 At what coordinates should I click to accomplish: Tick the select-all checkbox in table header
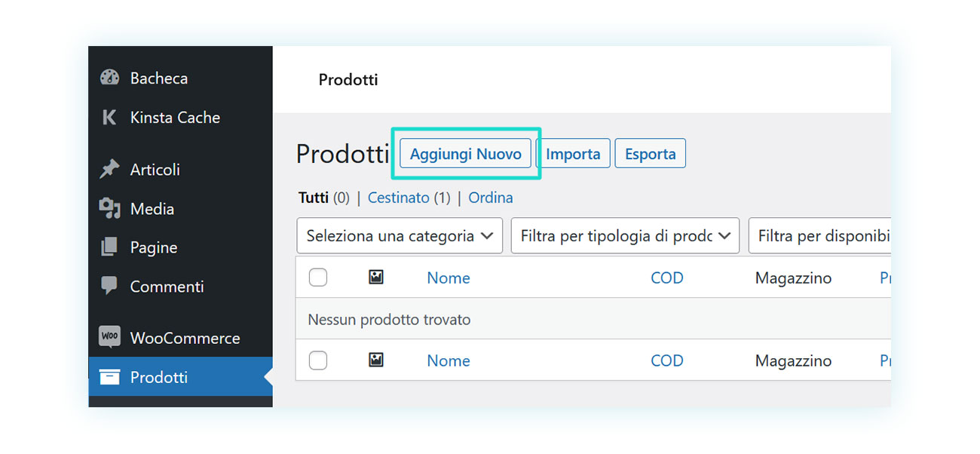pos(318,278)
